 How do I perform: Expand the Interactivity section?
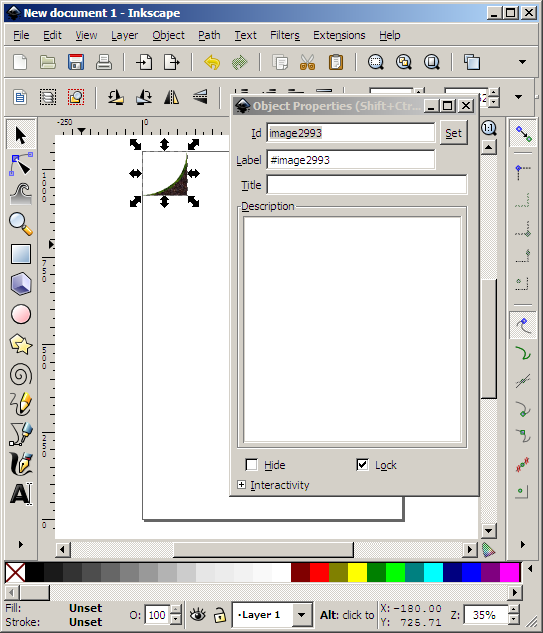click(x=241, y=484)
